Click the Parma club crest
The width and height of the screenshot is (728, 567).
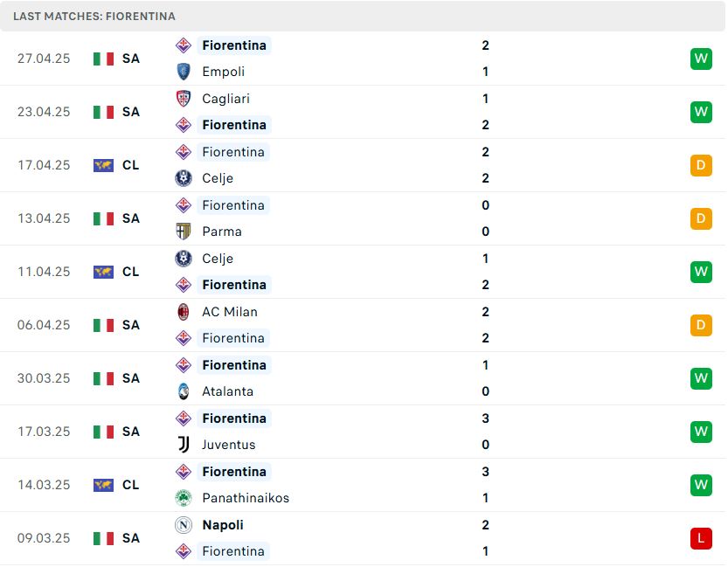[184, 231]
